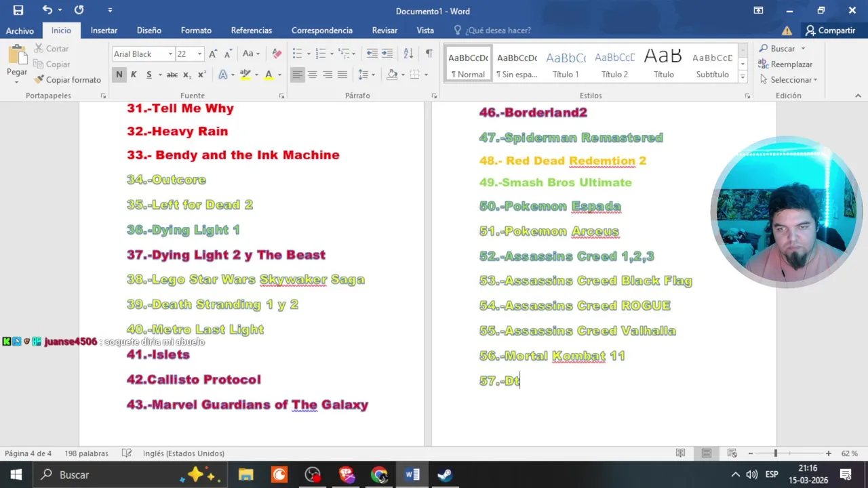
Task: Open the Insertar ribbon tab
Action: coord(104,30)
